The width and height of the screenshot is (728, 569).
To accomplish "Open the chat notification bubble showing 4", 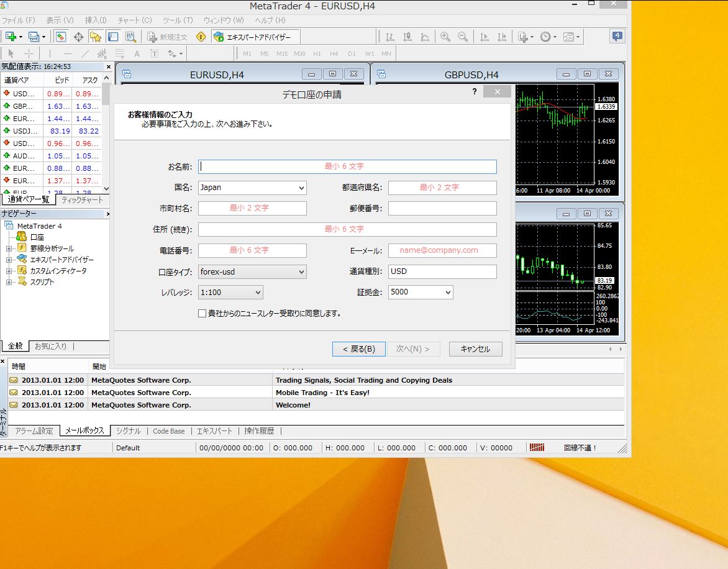I will click(x=617, y=36).
